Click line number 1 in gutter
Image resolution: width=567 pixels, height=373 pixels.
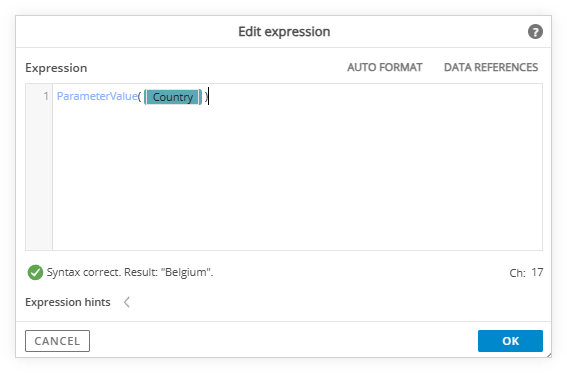coord(46,96)
